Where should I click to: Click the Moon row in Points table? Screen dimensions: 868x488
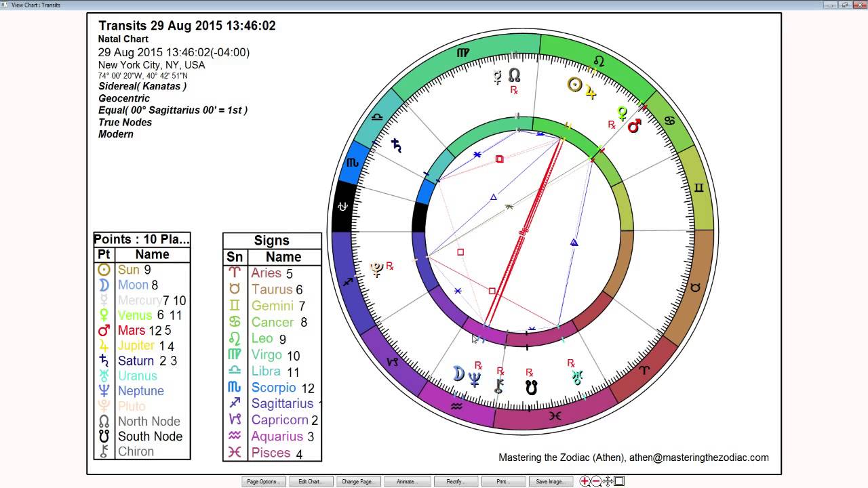(x=142, y=285)
